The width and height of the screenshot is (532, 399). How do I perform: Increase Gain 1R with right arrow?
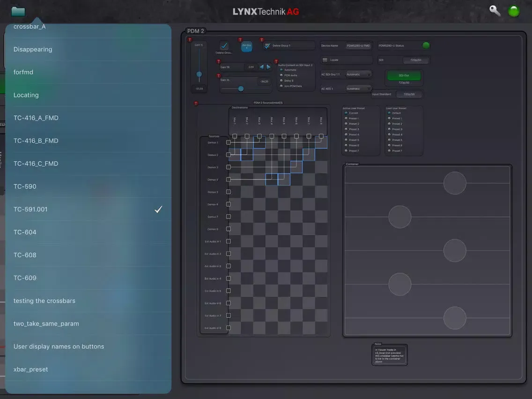click(x=269, y=67)
